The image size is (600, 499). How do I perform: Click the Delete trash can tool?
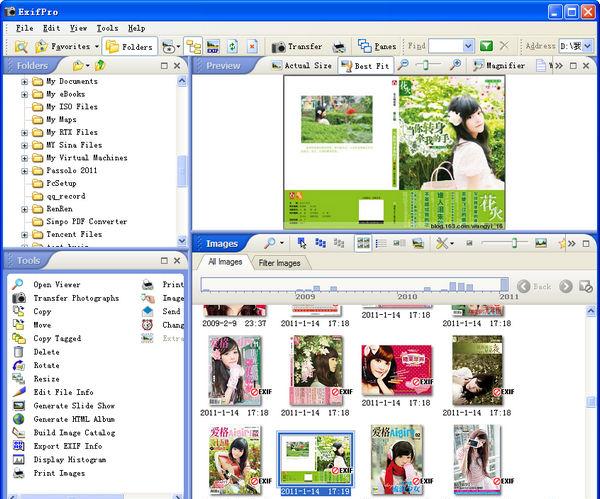[x=18, y=352]
